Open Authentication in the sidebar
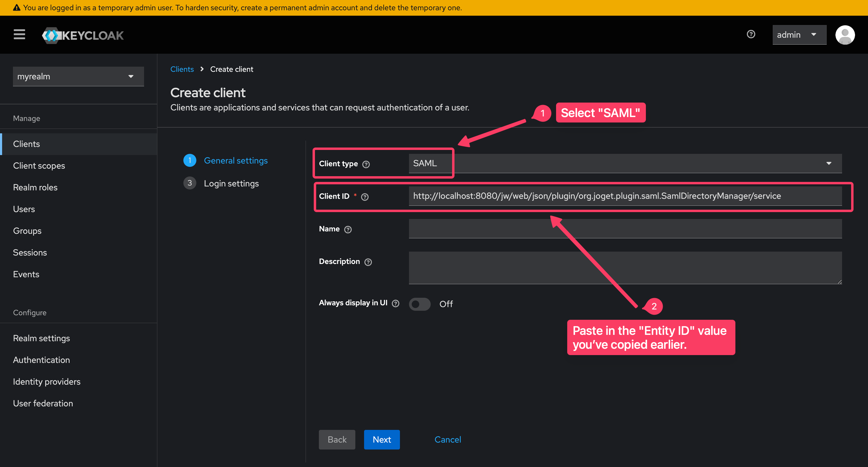 (x=78, y=360)
